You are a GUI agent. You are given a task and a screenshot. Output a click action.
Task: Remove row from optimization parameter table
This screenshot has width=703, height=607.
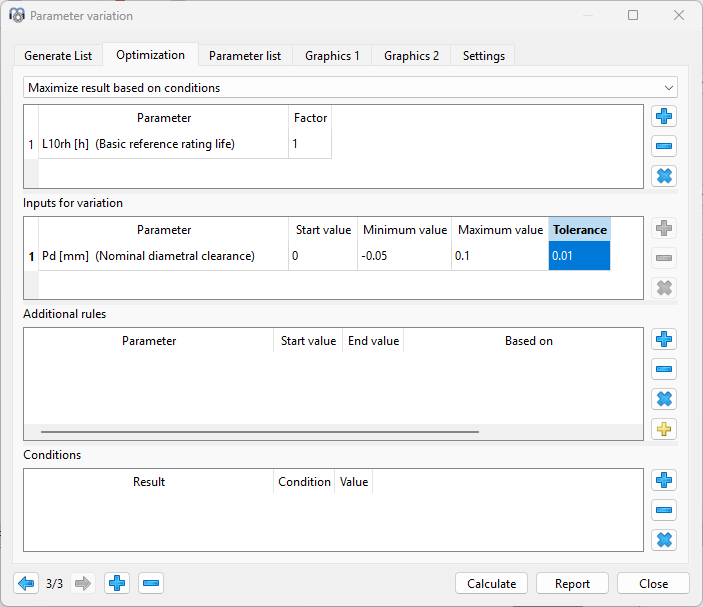pyautogui.click(x=664, y=146)
